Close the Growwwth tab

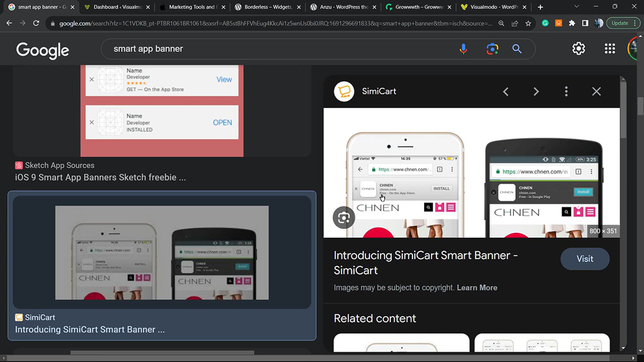click(x=449, y=7)
